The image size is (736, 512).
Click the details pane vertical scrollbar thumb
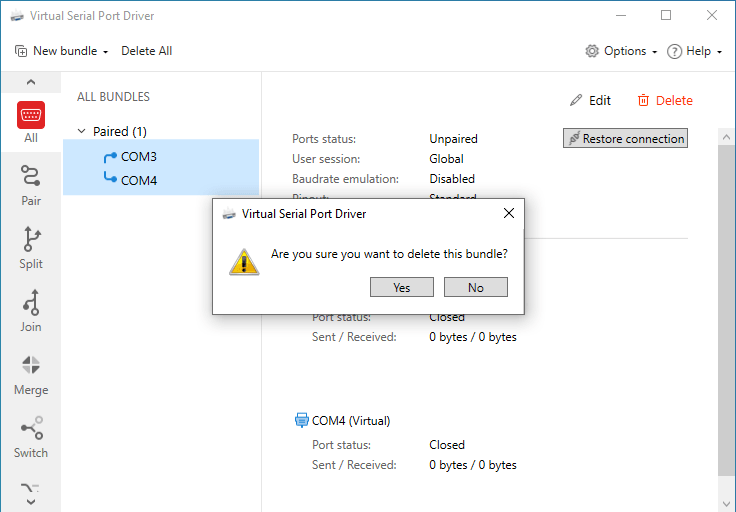point(727,311)
